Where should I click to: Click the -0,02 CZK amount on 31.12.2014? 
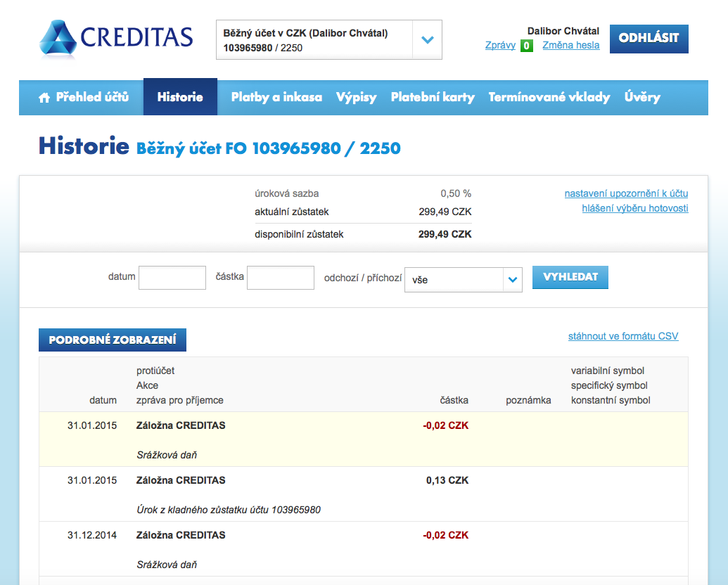pyautogui.click(x=446, y=535)
